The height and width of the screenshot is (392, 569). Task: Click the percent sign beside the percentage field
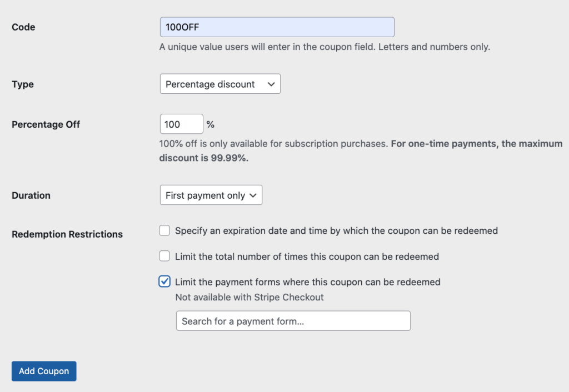point(211,124)
